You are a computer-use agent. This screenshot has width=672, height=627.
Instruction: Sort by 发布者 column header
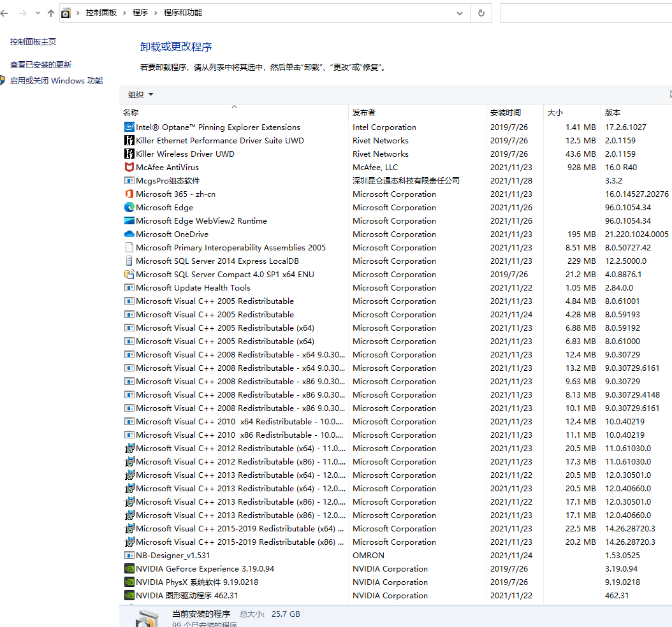[364, 113]
